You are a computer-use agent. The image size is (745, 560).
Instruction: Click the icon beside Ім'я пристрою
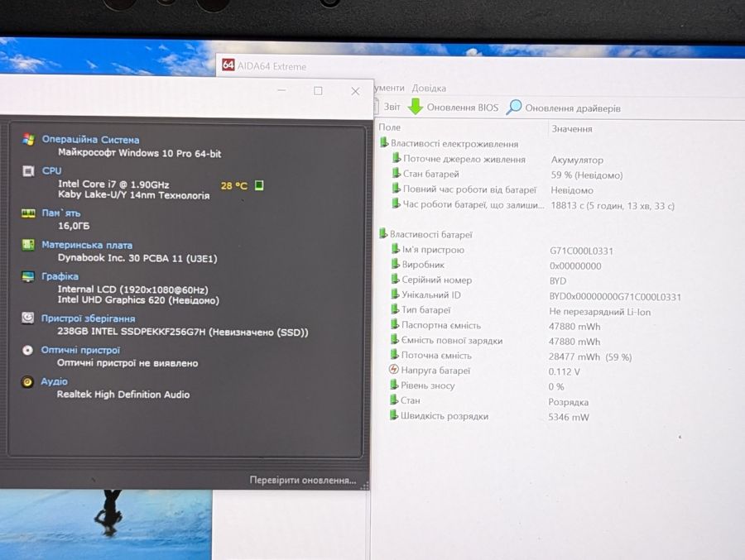point(395,249)
